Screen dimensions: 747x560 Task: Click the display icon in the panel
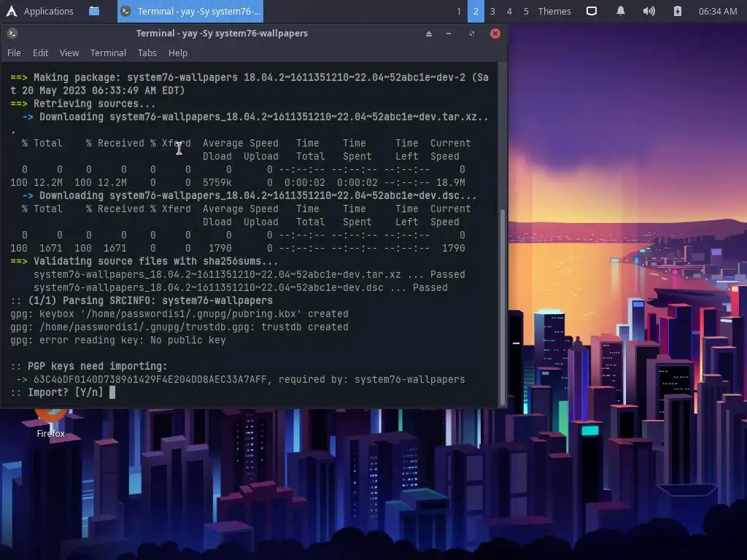tap(591, 11)
